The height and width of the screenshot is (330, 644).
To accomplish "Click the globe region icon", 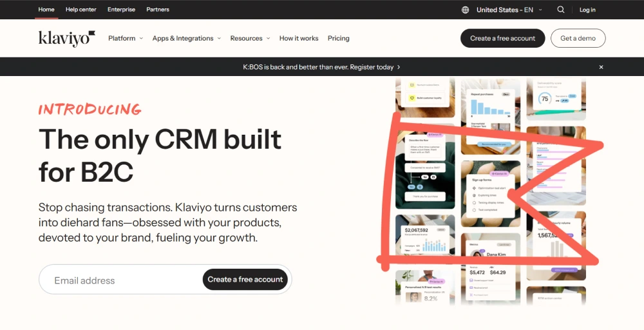I will (x=466, y=10).
